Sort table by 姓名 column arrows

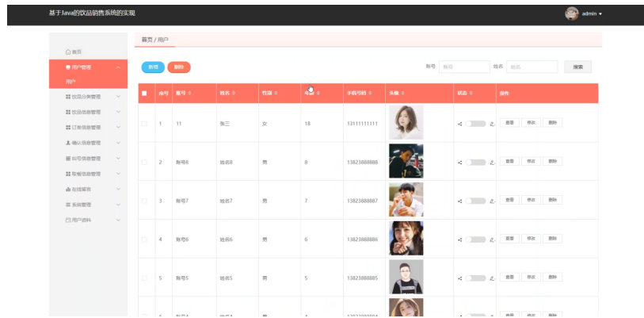[234, 94]
